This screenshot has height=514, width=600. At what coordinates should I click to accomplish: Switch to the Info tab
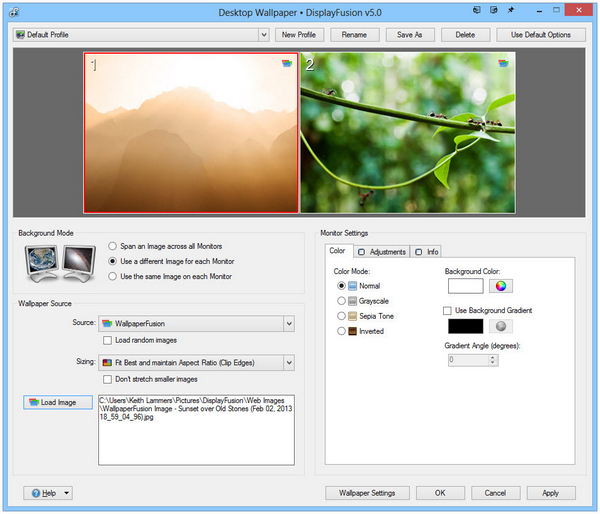426,252
